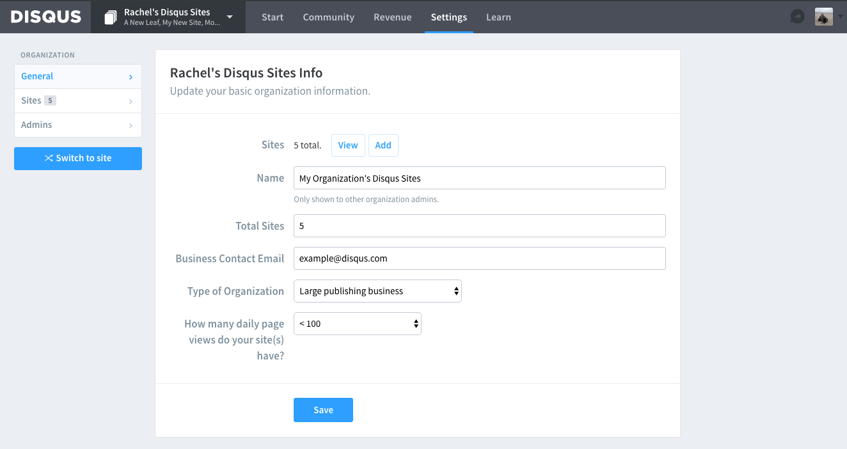This screenshot has width=847, height=449.
Task: Open the daily page views dropdown
Action: click(x=358, y=324)
